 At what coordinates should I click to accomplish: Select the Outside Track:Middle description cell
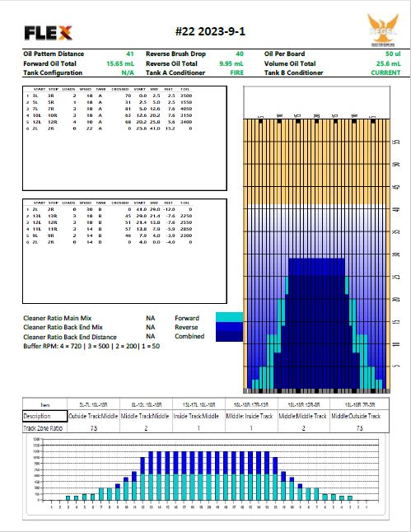93,416
